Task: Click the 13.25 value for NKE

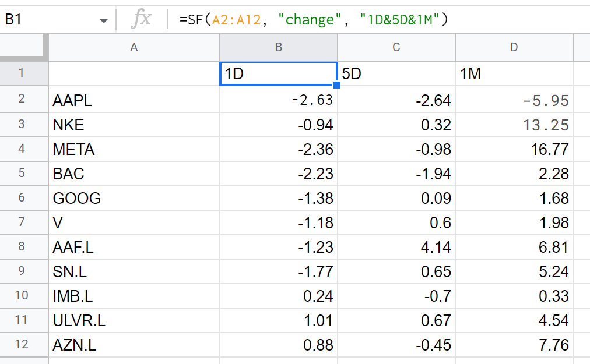Action: click(514, 125)
